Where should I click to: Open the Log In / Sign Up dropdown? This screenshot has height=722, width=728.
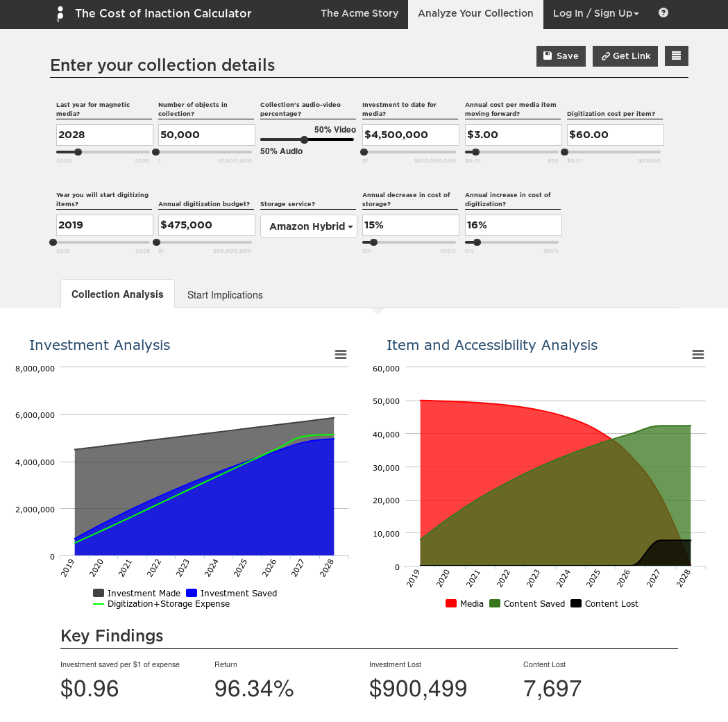595,14
